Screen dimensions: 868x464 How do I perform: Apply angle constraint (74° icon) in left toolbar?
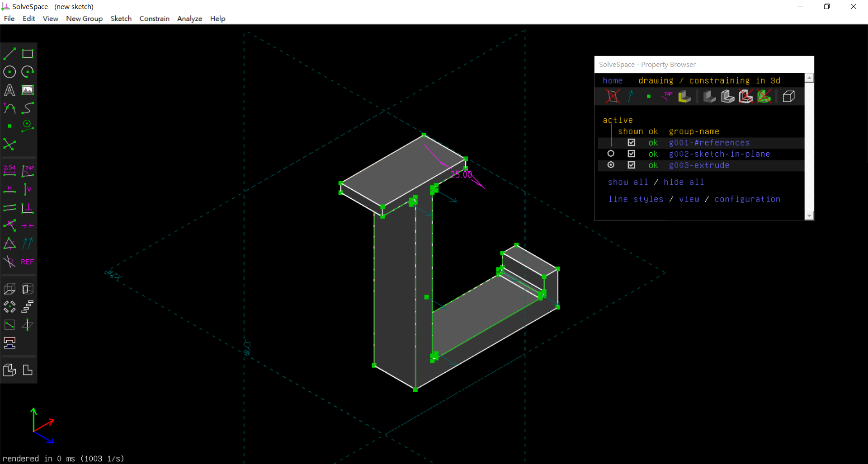click(28, 170)
